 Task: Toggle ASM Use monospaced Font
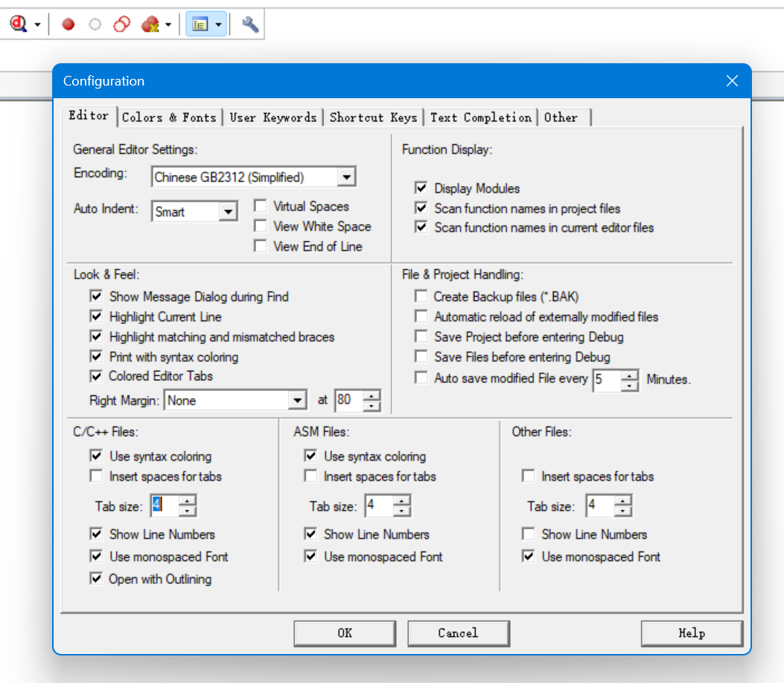pyautogui.click(x=310, y=556)
